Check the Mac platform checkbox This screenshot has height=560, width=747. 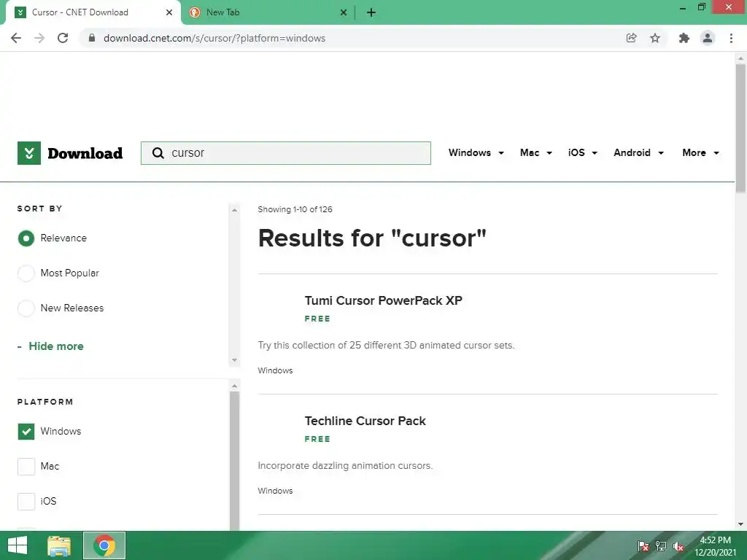(x=26, y=467)
